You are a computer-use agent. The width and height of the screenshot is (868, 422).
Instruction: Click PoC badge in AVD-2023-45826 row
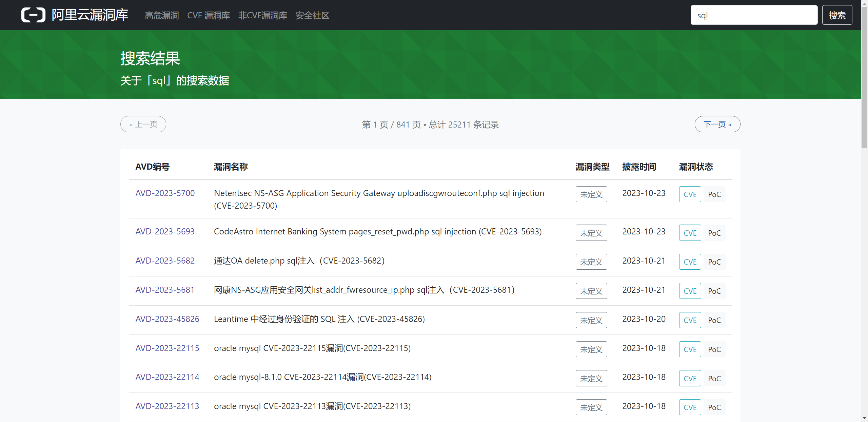pyautogui.click(x=714, y=320)
